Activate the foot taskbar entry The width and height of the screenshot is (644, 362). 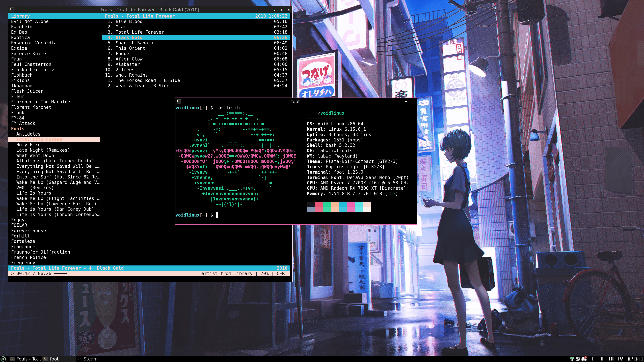click(59, 359)
